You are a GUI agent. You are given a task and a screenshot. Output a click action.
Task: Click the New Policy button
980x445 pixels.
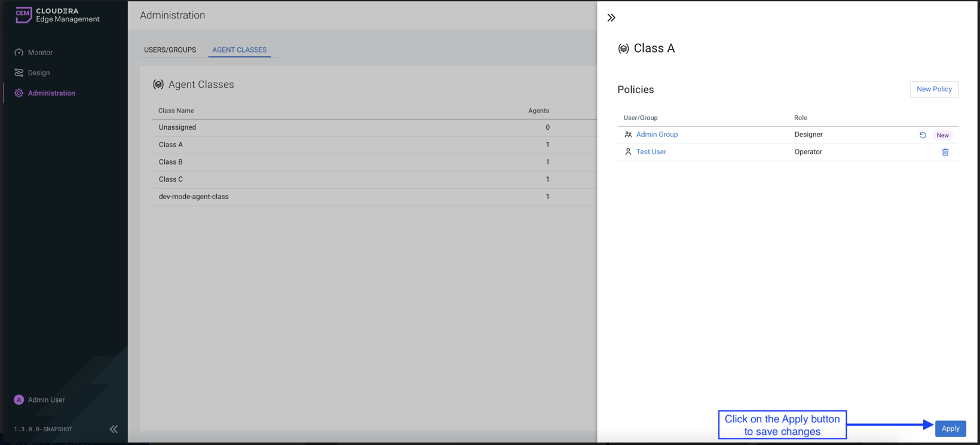[x=934, y=89]
